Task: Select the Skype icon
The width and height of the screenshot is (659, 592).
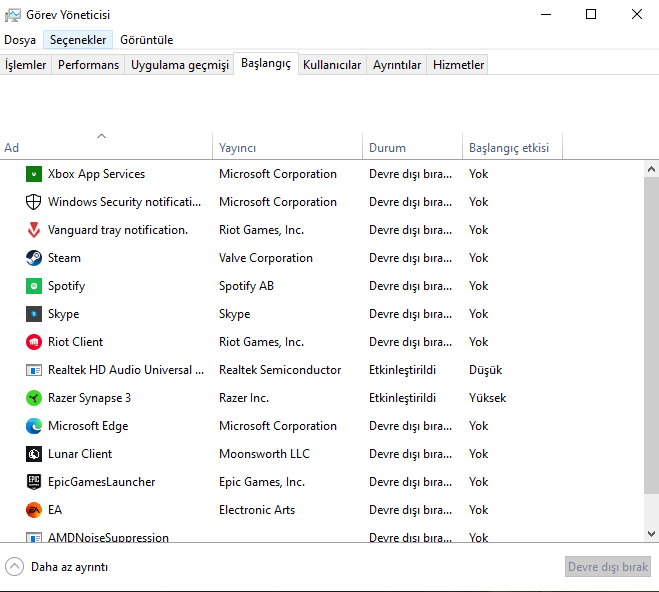Action: click(33, 314)
